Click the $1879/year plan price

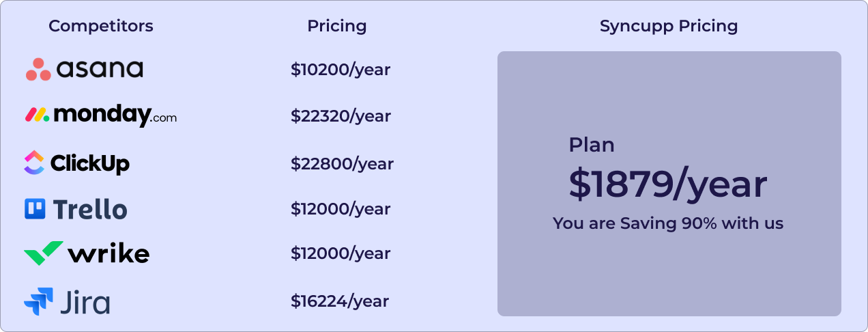coord(668,185)
